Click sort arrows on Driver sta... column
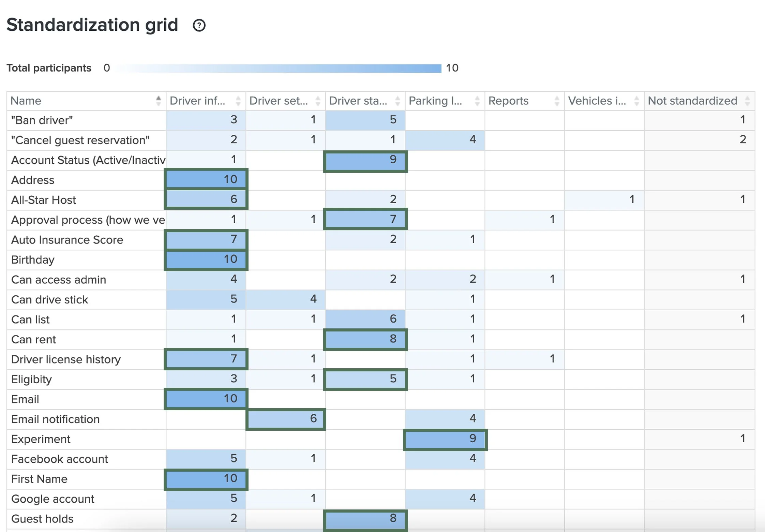This screenshot has width=765, height=532. (x=397, y=101)
